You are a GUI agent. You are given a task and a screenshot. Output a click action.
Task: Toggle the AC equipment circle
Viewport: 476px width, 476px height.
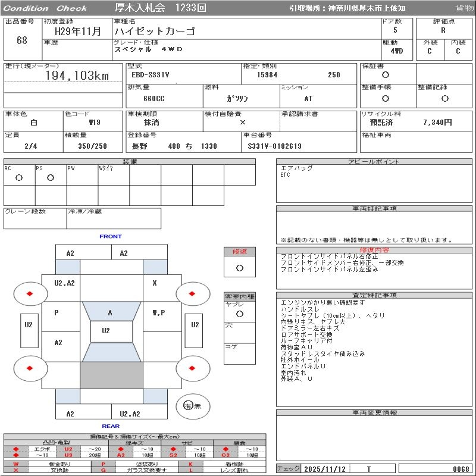(19, 178)
